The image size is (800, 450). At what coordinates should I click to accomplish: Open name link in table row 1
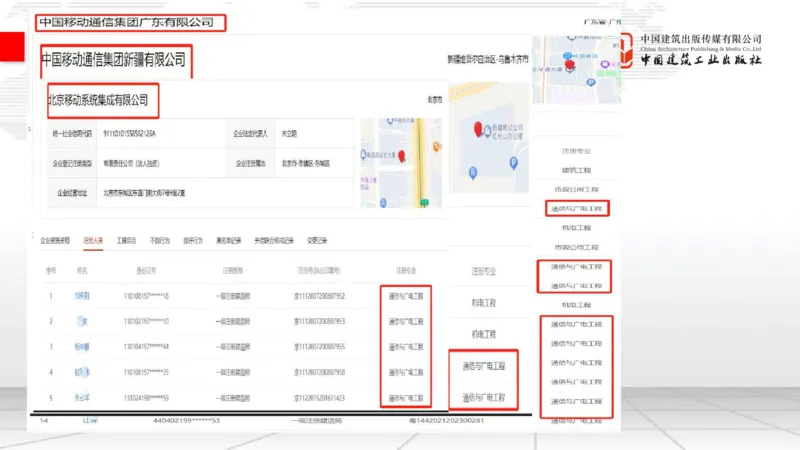82,296
